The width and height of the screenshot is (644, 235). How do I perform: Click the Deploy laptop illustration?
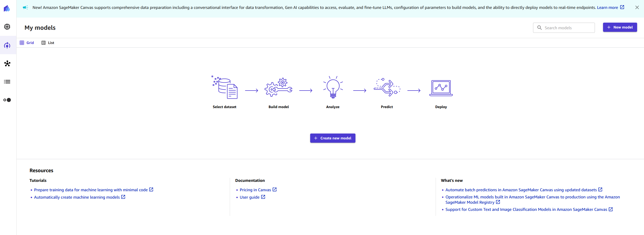[x=441, y=88]
